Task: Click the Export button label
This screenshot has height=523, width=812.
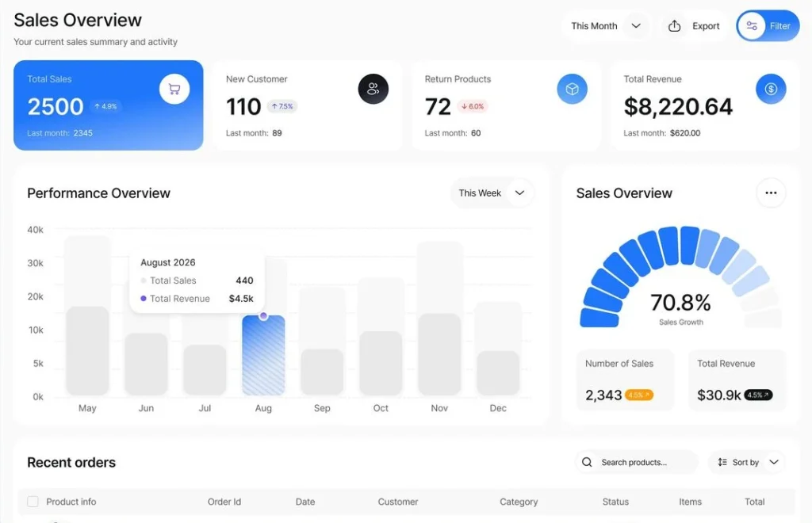Action: [706, 26]
